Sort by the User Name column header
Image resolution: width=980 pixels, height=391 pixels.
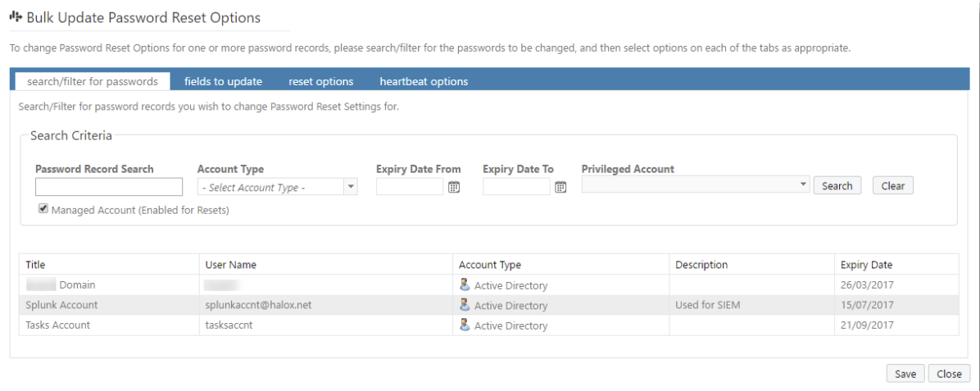pos(230,265)
